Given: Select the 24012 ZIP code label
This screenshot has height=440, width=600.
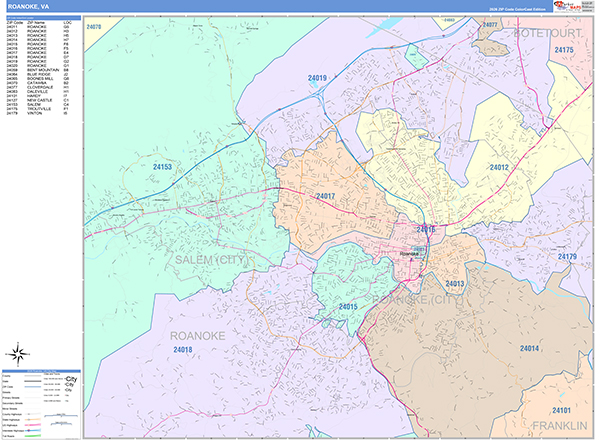Looking at the screenshot, I should point(499,167).
